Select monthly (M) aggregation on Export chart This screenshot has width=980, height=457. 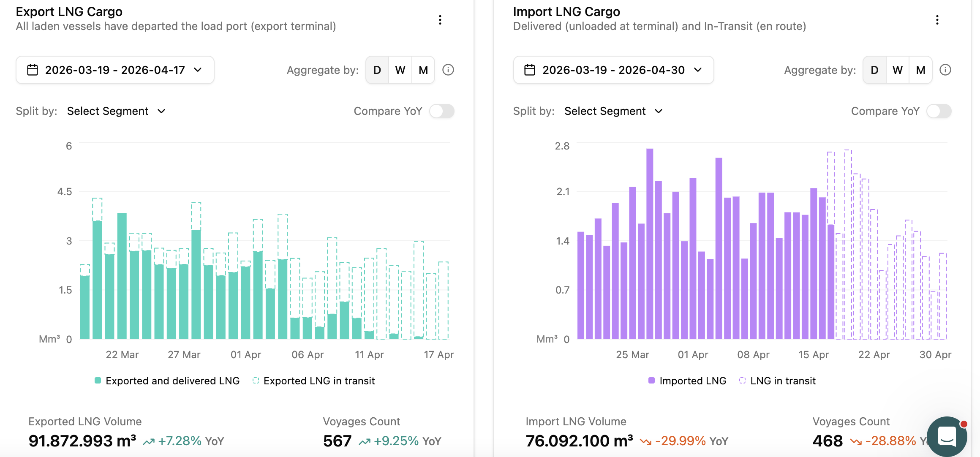click(423, 70)
